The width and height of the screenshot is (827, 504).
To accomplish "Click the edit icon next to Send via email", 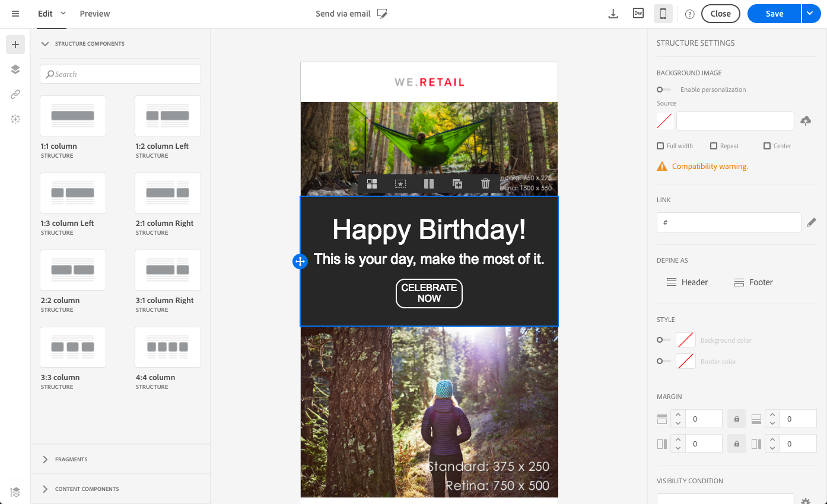I will click(x=383, y=14).
